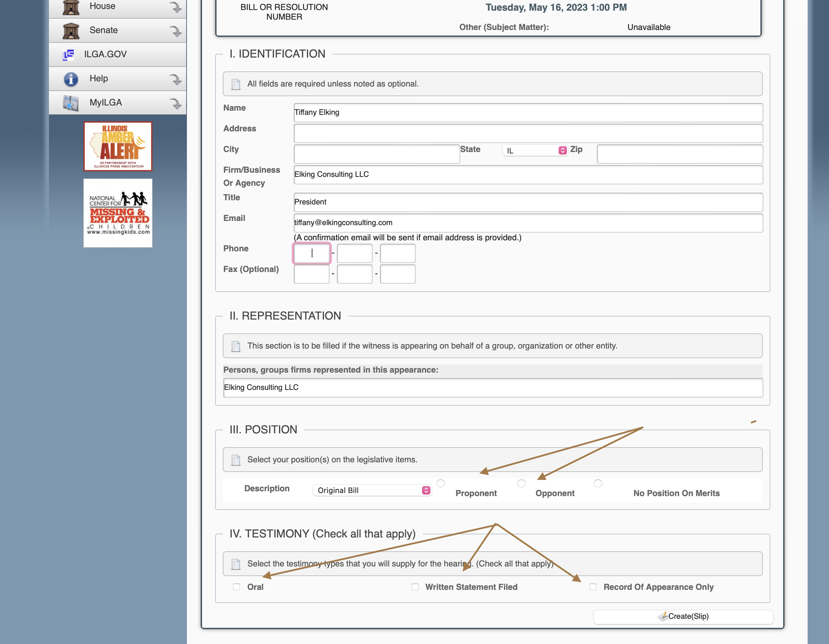Screen dimensions: 829x644
Task: Select the Opponent radio button
Action: [521, 483]
